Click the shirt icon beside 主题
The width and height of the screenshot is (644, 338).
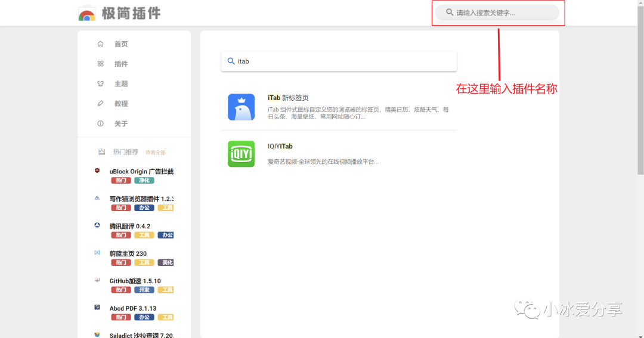pos(100,83)
